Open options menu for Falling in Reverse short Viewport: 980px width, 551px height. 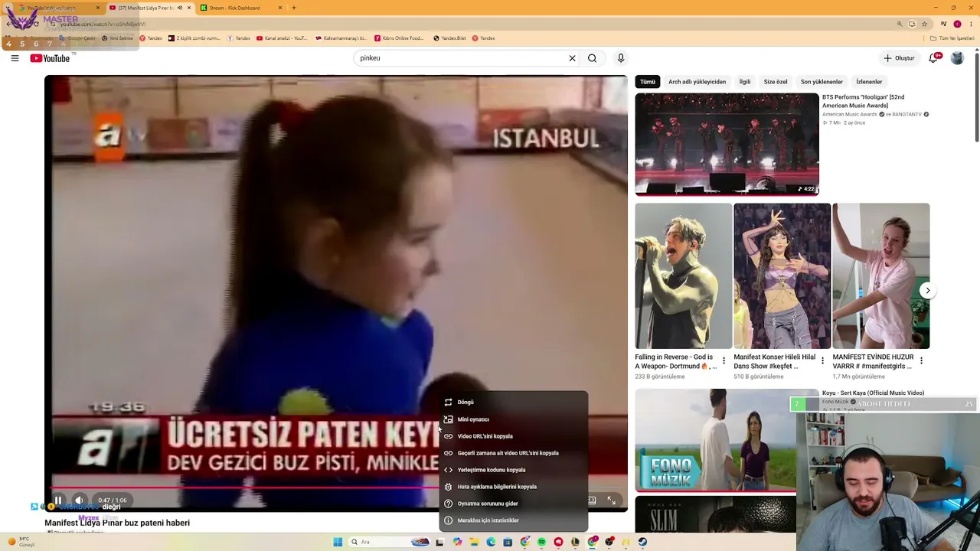coord(724,360)
